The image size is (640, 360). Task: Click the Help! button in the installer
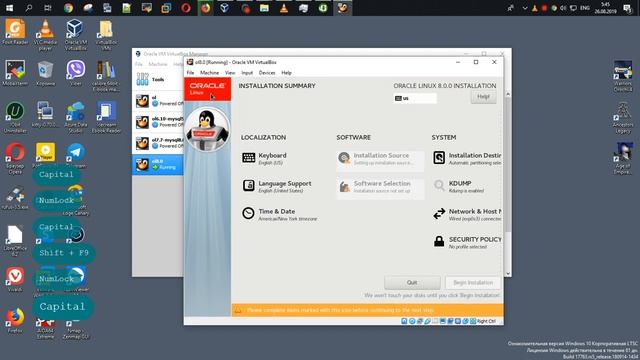point(483,97)
